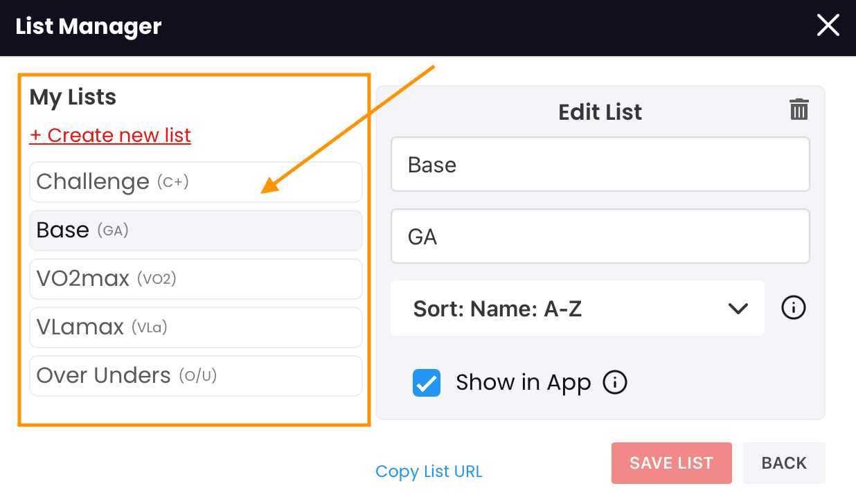The width and height of the screenshot is (856, 504).
Task: Click the Show in App label text
Action: pos(523,383)
